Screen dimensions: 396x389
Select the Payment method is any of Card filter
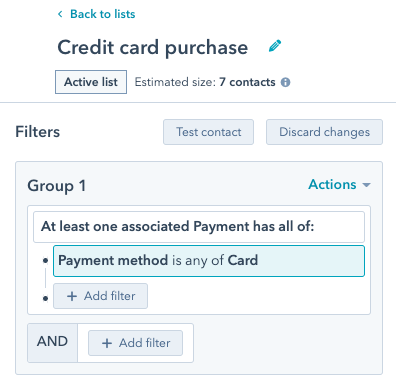(209, 261)
